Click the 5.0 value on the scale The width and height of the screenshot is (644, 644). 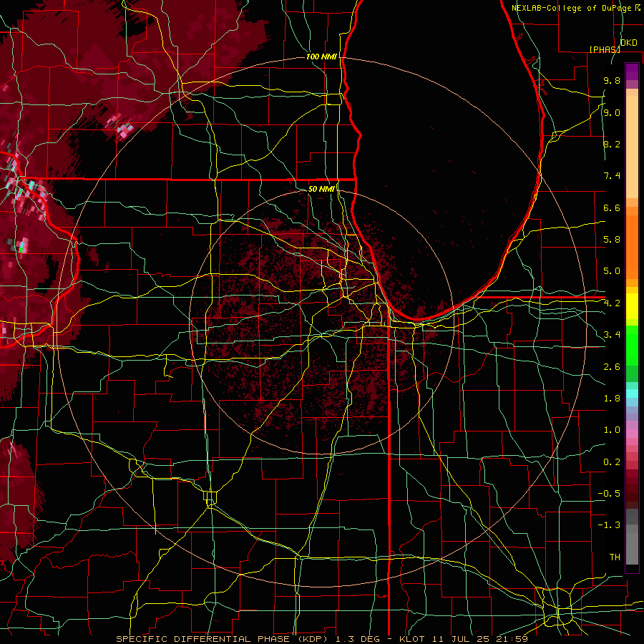[x=612, y=271]
